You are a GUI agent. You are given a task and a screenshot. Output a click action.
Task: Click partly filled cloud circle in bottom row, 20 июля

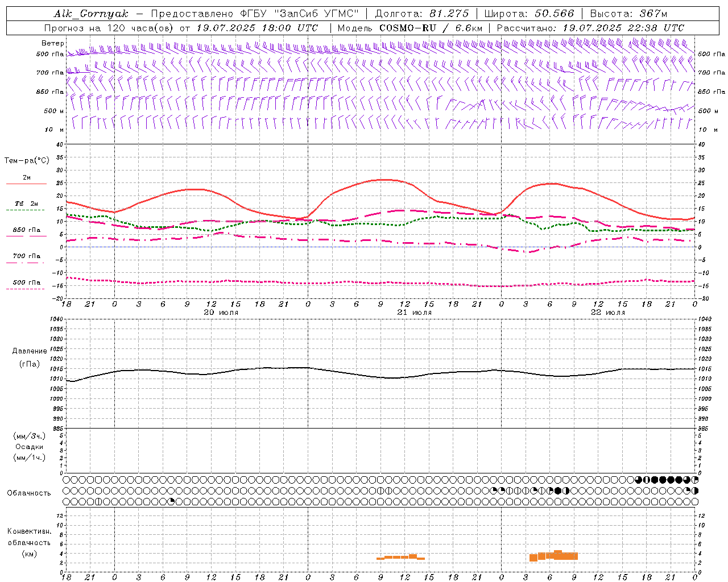tap(171, 501)
